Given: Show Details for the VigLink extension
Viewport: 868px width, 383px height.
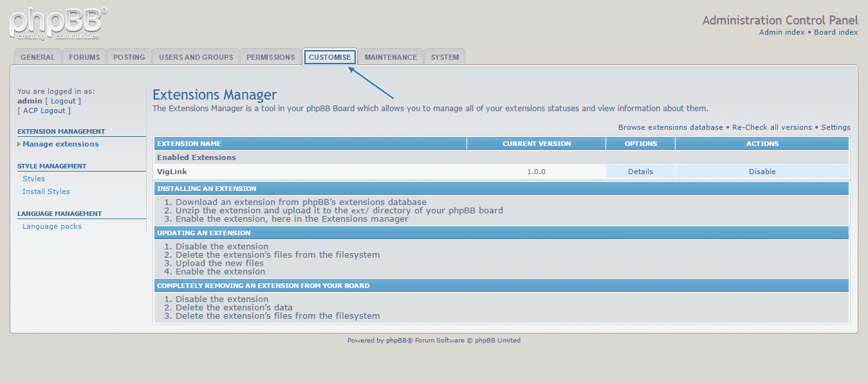Looking at the screenshot, I should pyautogui.click(x=640, y=171).
